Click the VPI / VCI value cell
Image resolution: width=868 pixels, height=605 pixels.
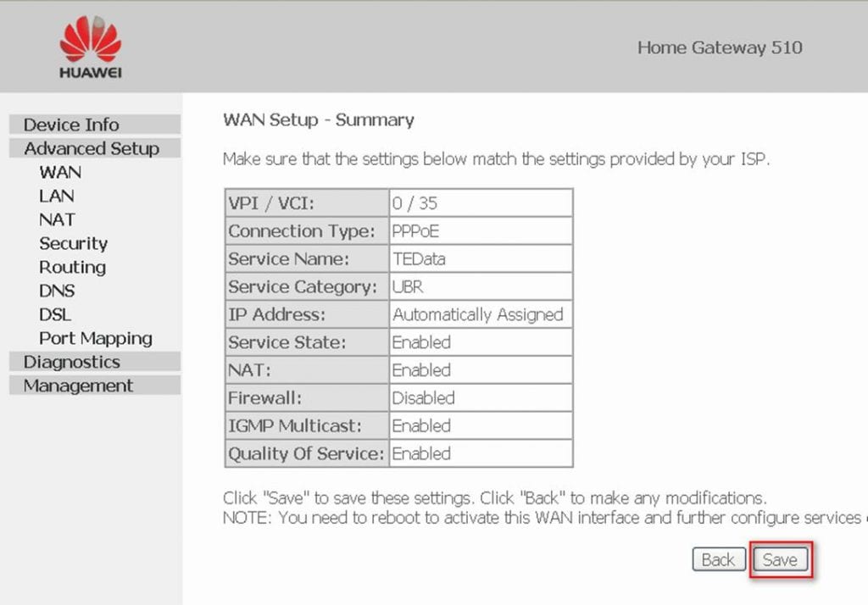click(479, 203)
